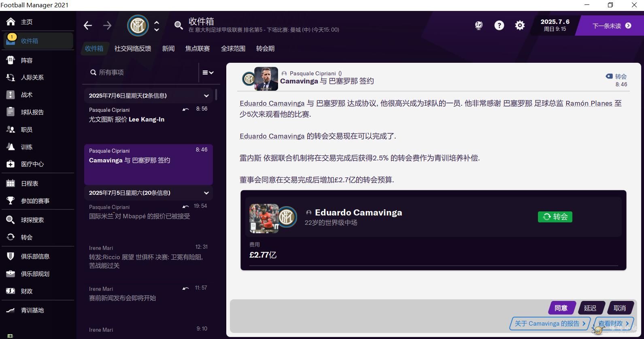Open the inbox filter list dropdown
Viewport: 644px width, 339px height.
click(x=208, y=72)
